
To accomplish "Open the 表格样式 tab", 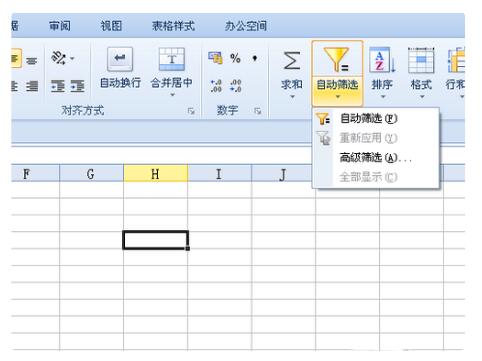I will click(173, 26).
